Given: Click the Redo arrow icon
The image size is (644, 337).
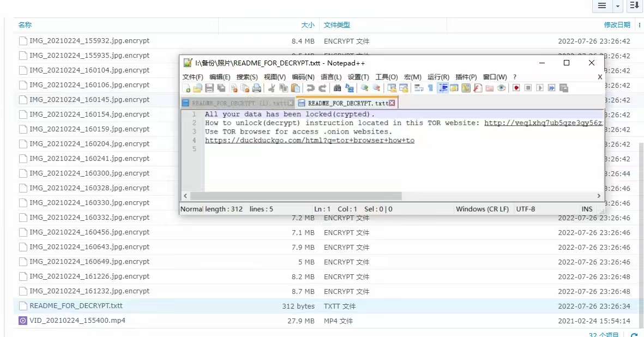Looking at the screenshot, I should point(322,88).
